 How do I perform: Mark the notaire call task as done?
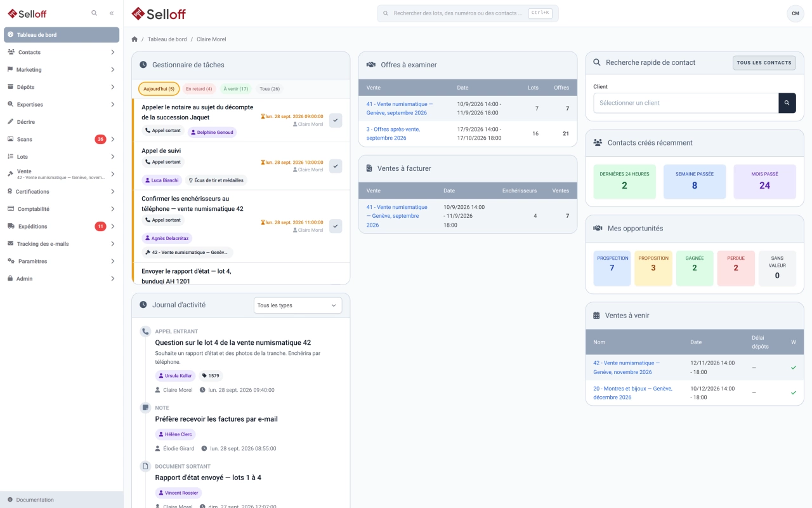[336, 120]
